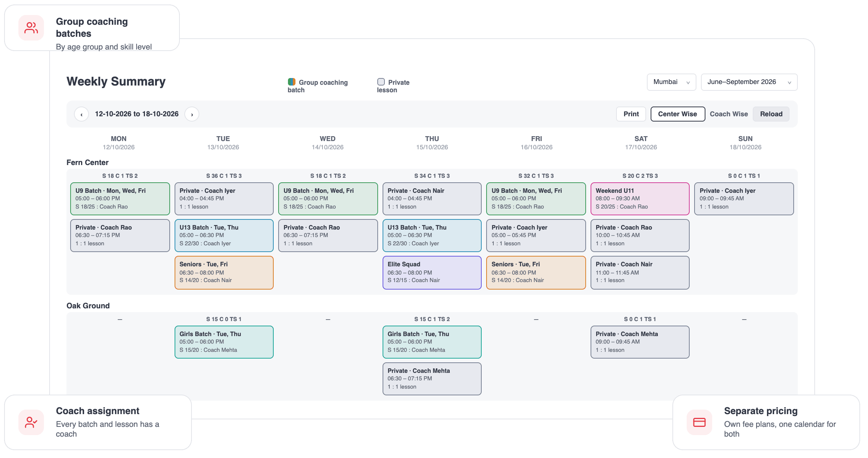Open Tuesday Seniors Tue, Fri card
The height and width of the screenshot is (458, 868).
[224, 273]
